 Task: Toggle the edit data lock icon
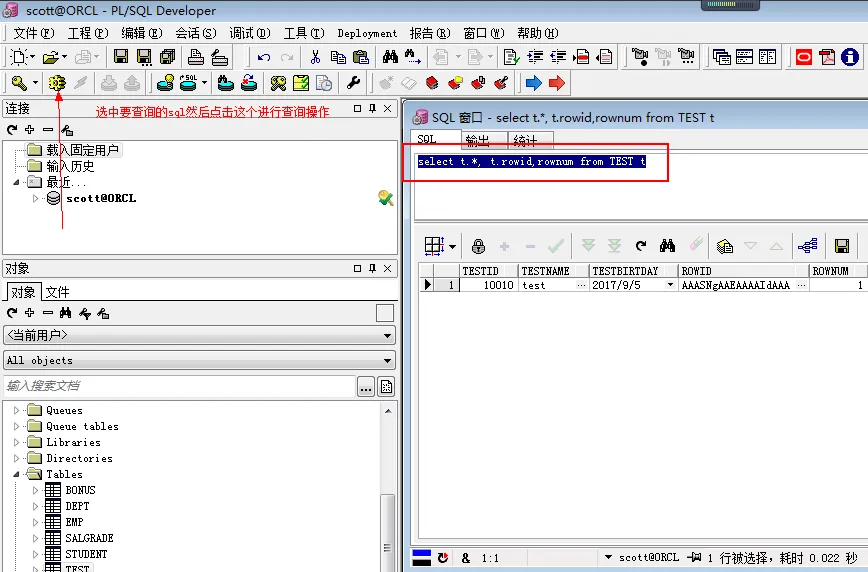(x=478, y=246)
